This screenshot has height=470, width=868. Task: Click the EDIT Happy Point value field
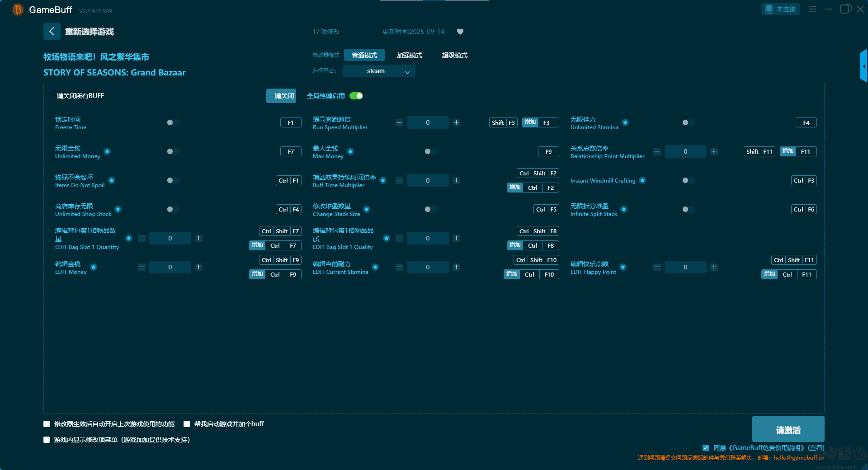coord(685,267)
